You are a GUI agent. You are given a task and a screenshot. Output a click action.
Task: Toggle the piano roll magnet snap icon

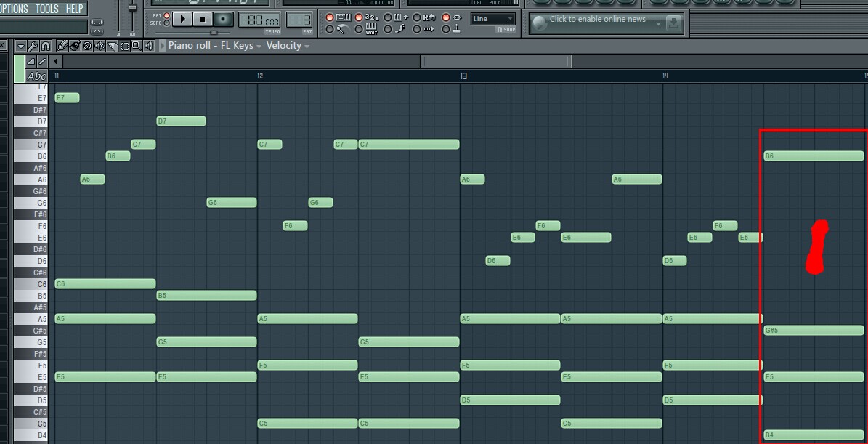coord(45,46)
